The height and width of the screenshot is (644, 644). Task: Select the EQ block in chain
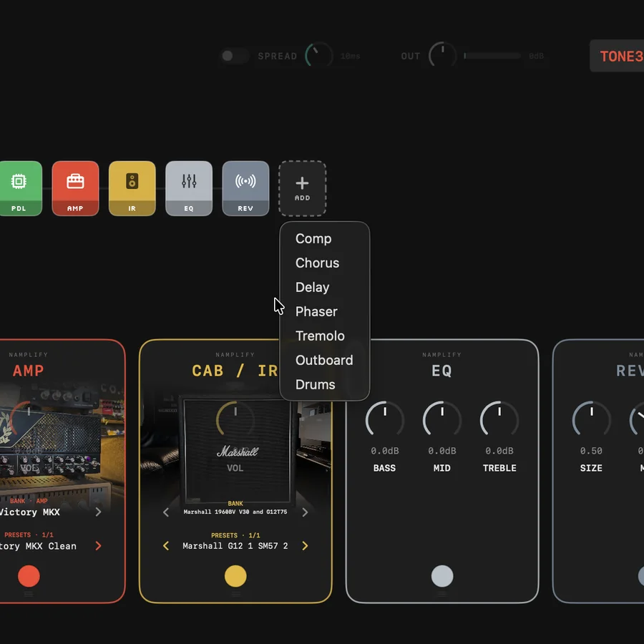pos(188,188)
